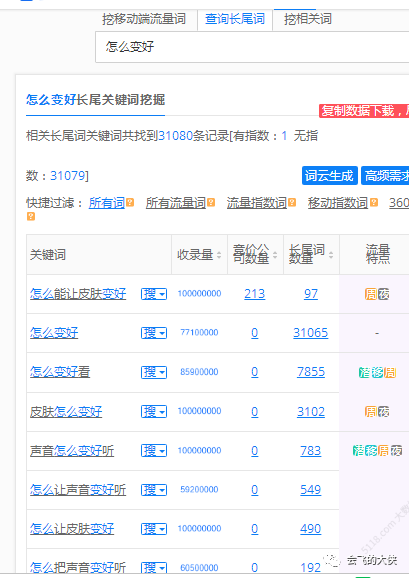409x578 pixels.
Task: Expand 搜 dropdown for 声音怎么变好听
Action: click(154, 450)
